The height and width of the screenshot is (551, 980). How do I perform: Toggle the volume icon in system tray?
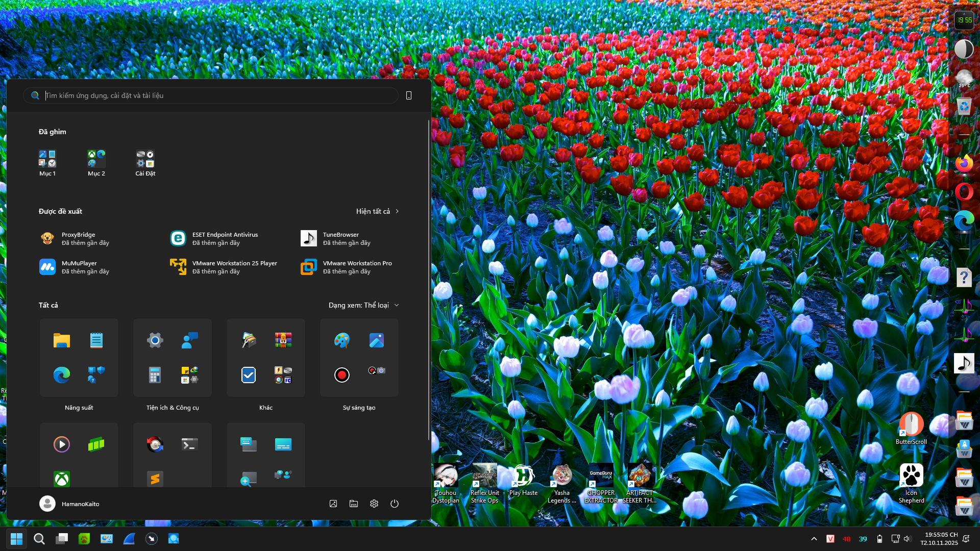tap(907, 539)
